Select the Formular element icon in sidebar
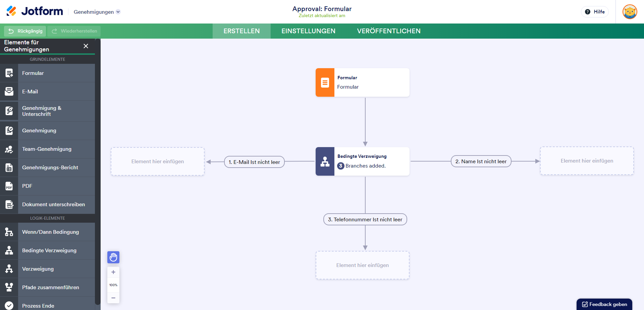Screen dimensions: 644x310 coord(9,73)
